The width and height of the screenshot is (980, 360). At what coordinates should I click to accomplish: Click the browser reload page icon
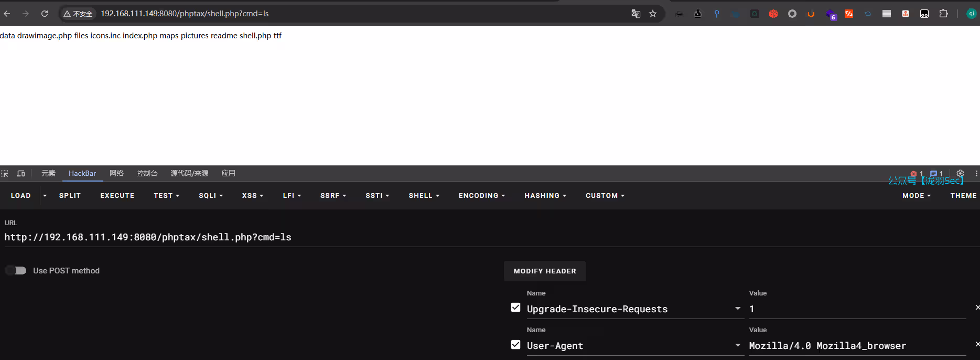pyautogui.click(x=45, y=14)
